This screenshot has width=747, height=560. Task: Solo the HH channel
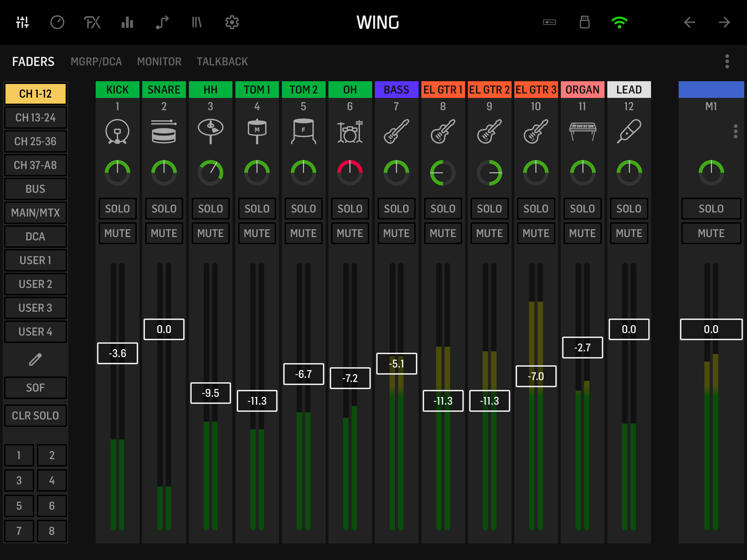tap(210, 209)
